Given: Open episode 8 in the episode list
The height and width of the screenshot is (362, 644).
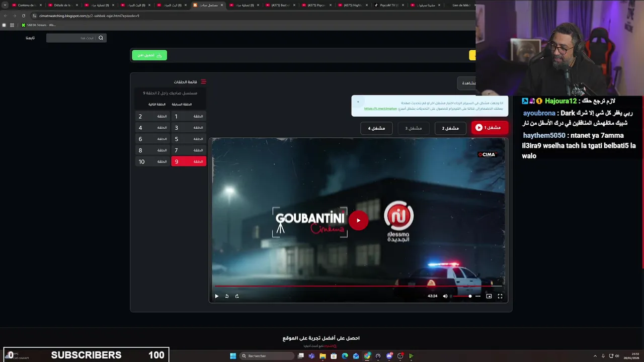Looking at the screenshot, I should 152,150.
